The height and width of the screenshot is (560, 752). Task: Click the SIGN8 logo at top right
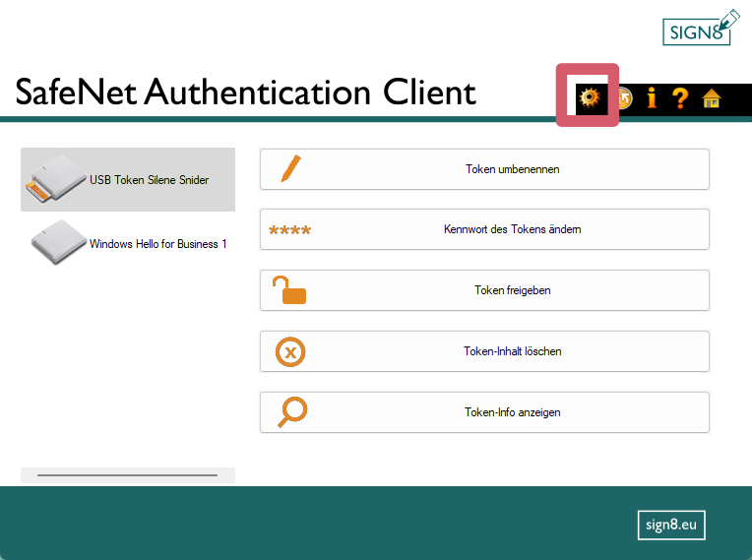coord(701,28)
